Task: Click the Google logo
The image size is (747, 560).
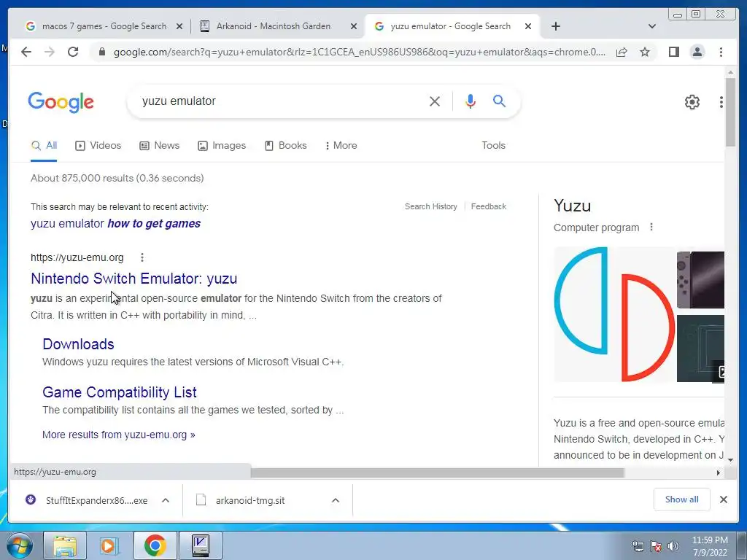Action: tap(61, 102)
